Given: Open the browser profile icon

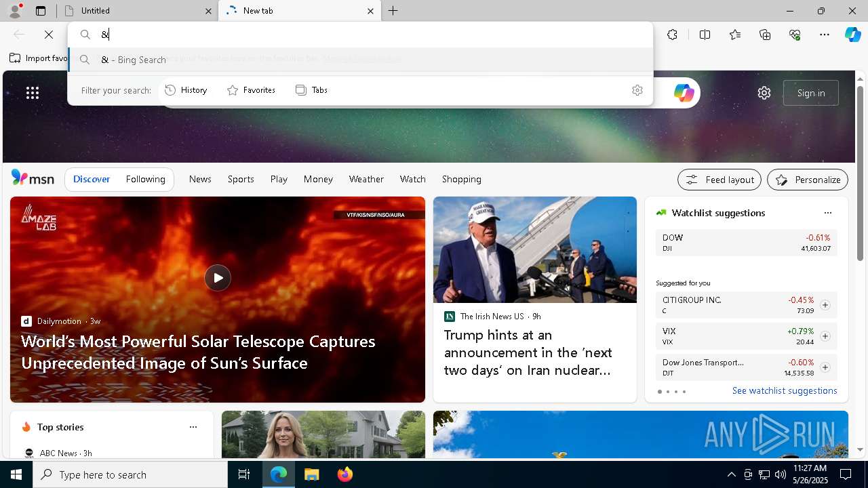Looking at the screenshot, I should [x=15, y=11].
